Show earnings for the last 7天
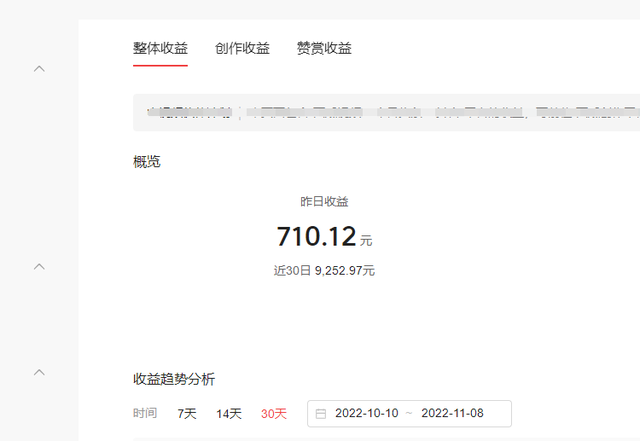The image size is (640, 441). pyautogui.click(x=187, y=414)
